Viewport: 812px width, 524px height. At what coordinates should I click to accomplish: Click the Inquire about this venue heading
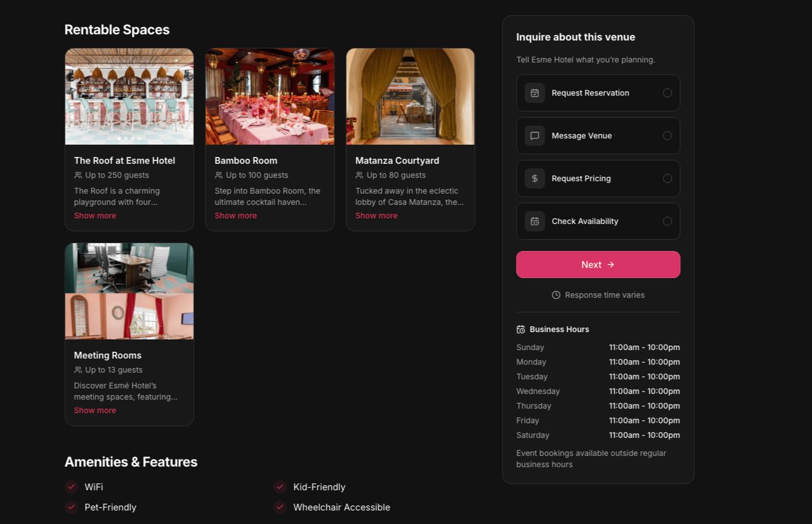pos(576,37)
